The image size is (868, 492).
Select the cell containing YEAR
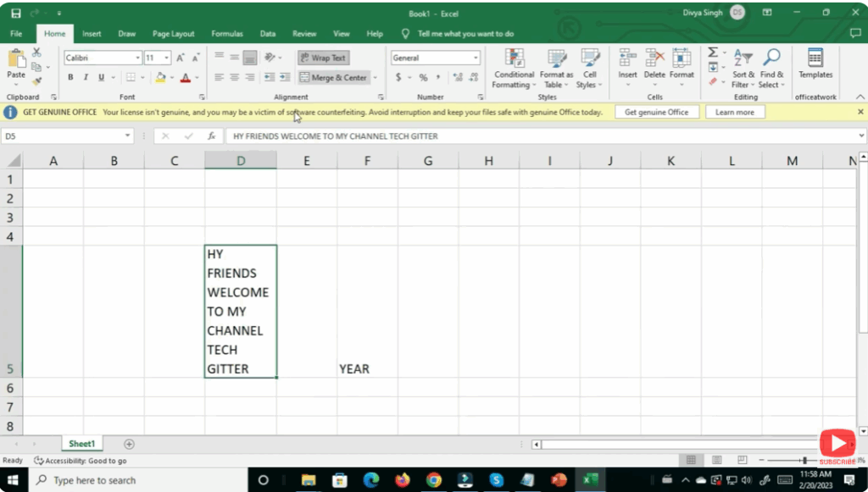[367, 368]
